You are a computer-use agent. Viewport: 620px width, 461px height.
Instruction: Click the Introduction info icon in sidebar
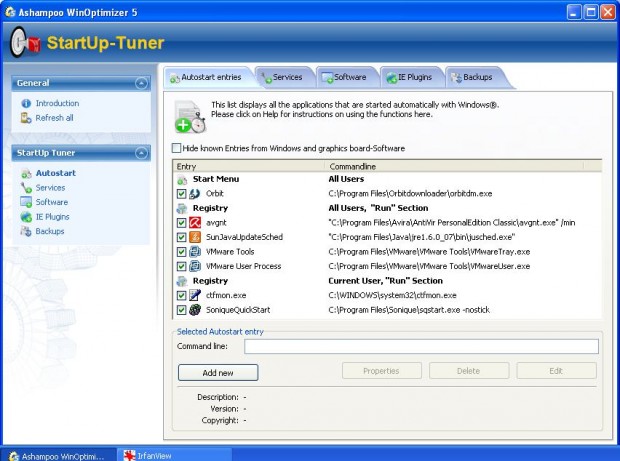[26, 104]
